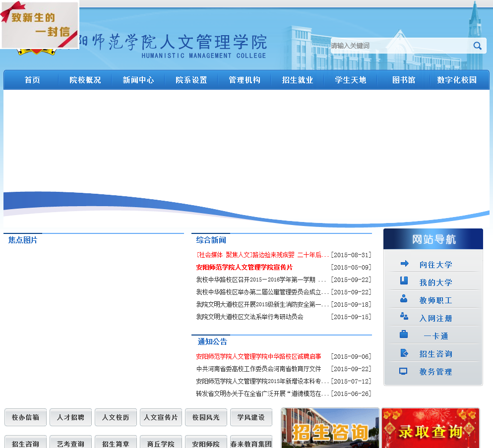This screenshot has height=448, width=493.
Task: Open the 图书馆 navigation item
Action: pos(404,80)
